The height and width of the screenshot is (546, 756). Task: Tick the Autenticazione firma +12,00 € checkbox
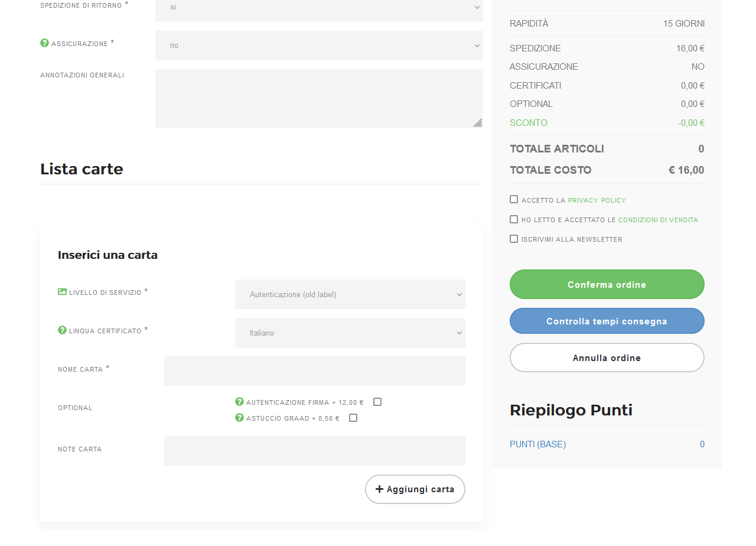377,402
